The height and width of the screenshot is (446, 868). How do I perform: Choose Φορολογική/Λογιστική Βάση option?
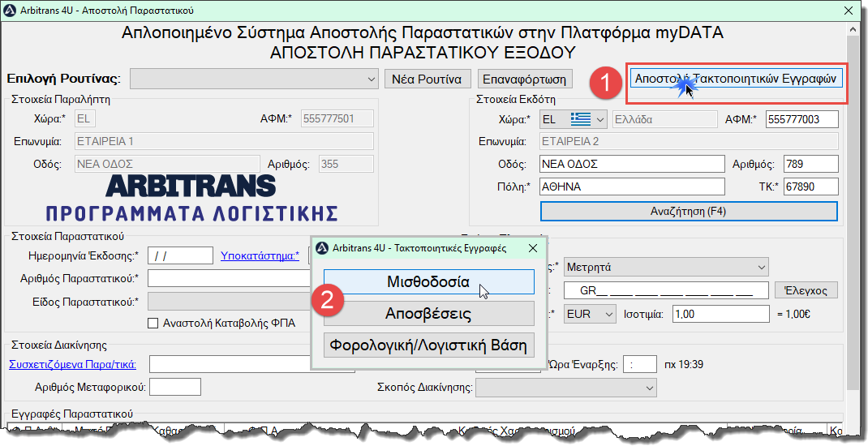(x=428, y=345)
